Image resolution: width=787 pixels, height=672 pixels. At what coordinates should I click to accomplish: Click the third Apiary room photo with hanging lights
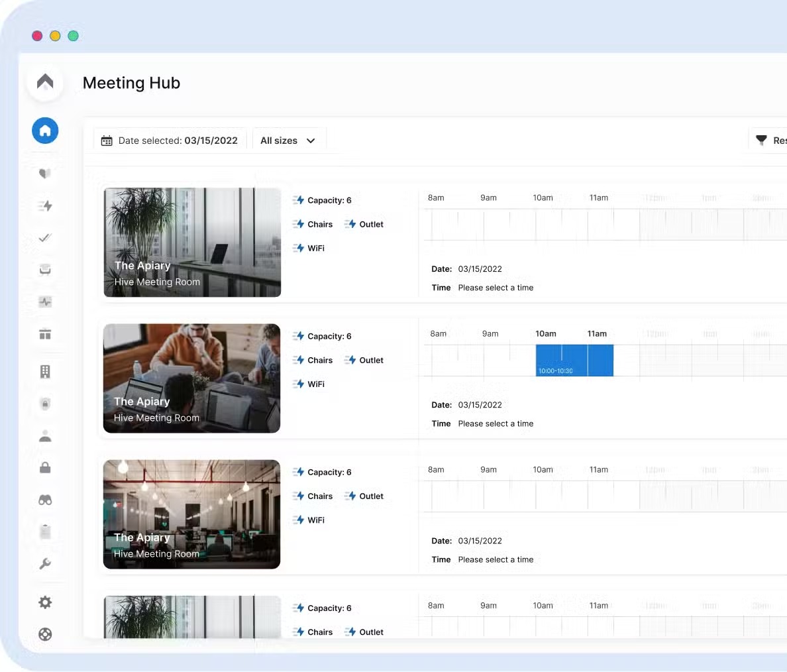[192, 514]
